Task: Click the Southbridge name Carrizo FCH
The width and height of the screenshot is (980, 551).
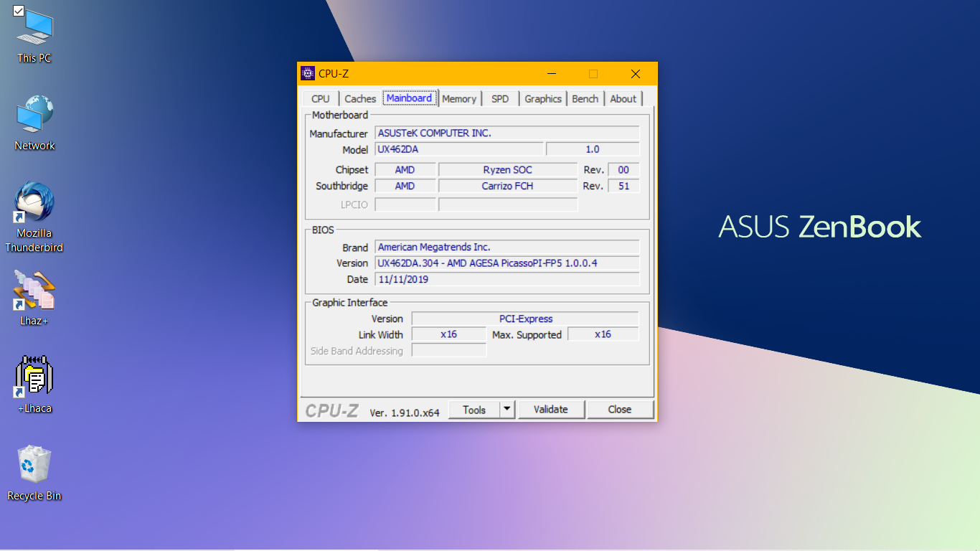Action: 508,186
